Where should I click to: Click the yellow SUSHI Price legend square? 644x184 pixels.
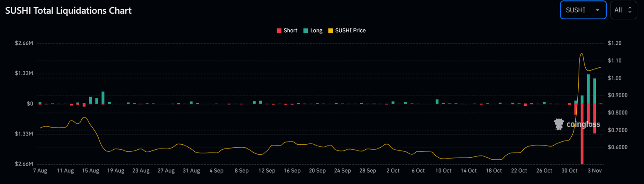[x=331, y=31]
